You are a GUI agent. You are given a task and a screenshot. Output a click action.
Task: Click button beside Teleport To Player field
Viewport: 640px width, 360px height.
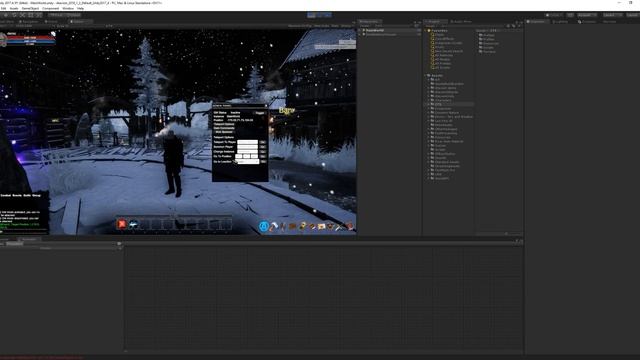click(x=263, y=142)
